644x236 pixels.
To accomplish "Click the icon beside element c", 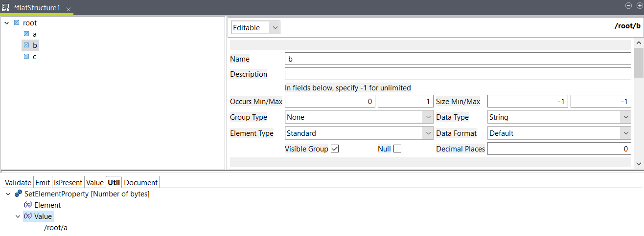I will [26, 57].
